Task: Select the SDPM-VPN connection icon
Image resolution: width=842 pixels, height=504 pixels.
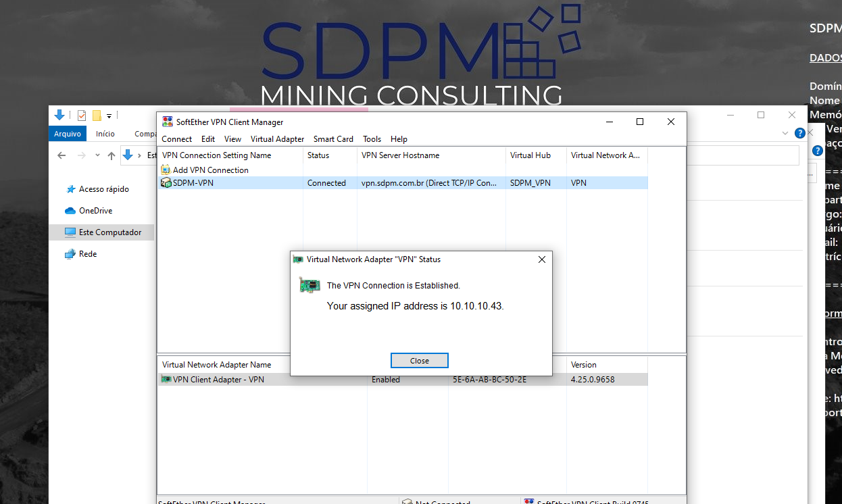Action: pyautogui.click(x=166, y=183)
